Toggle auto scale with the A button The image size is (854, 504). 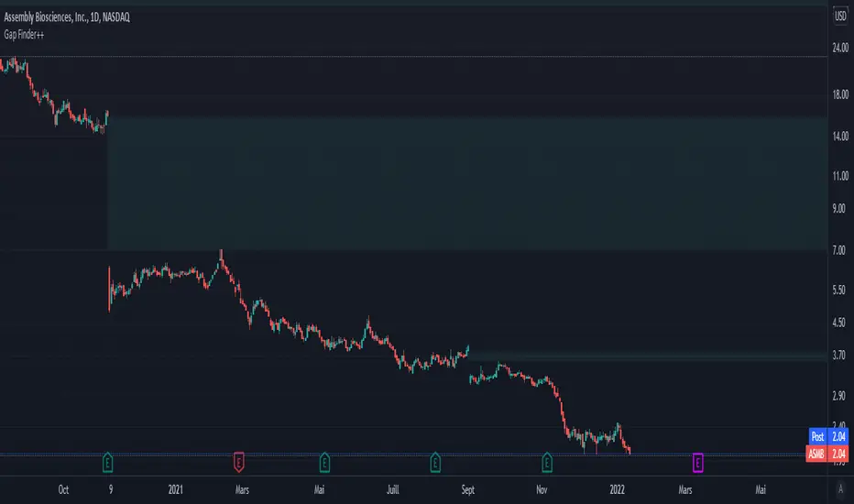(x=840, y=488)
